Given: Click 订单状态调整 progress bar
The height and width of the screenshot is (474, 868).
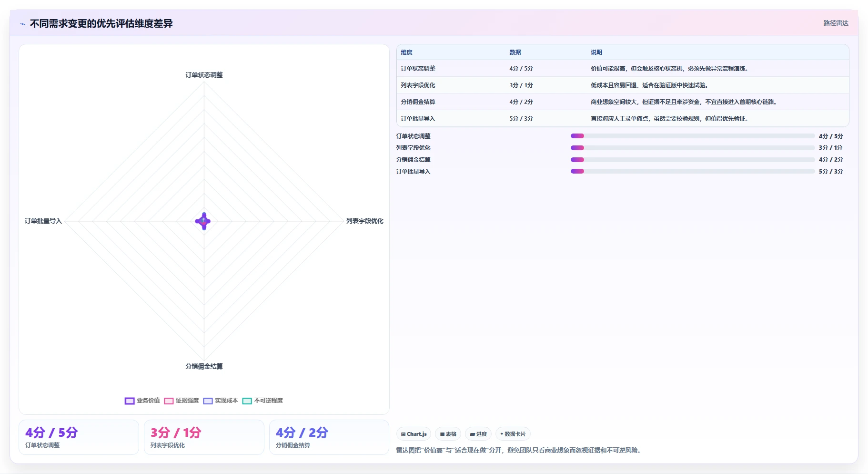Looking at the screenshot, I should (x=693, y=136).
